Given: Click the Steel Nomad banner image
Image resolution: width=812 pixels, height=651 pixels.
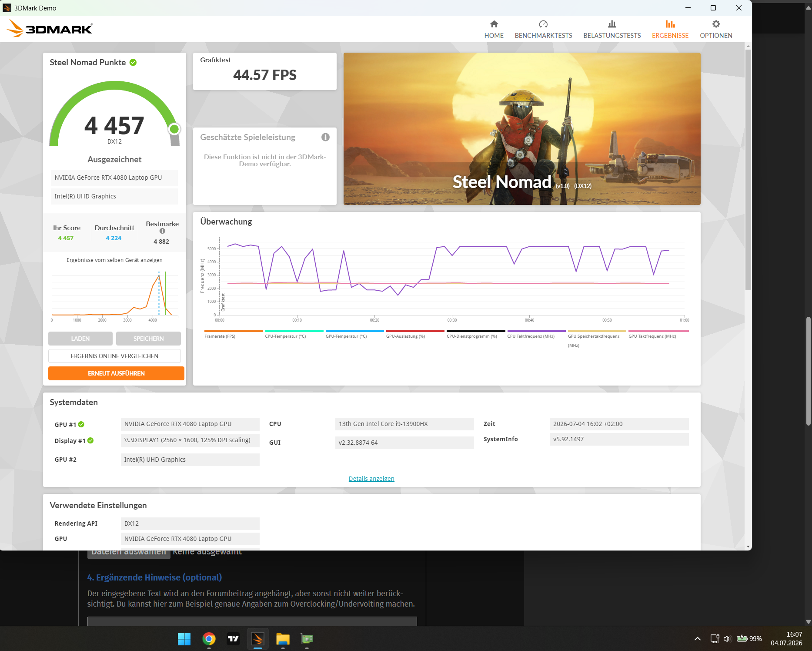Looking at the screenshot, I should pyautogui.click(x=522, y=129).
